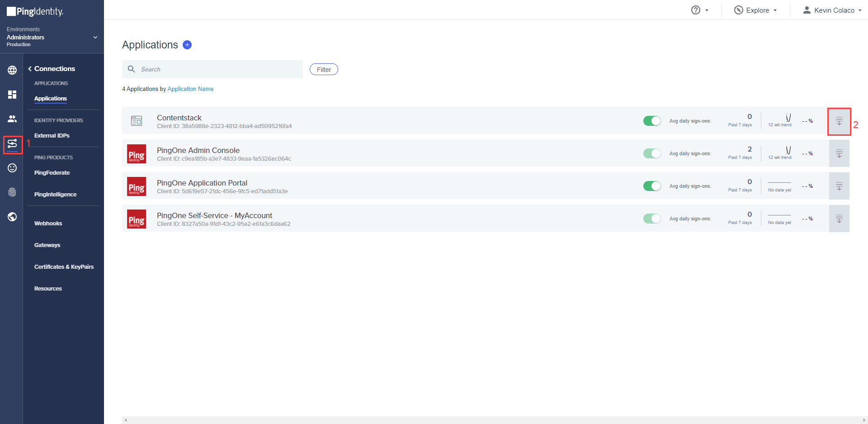
Task: Click the user profile avatar icon
Action: (x=807, y=10)
